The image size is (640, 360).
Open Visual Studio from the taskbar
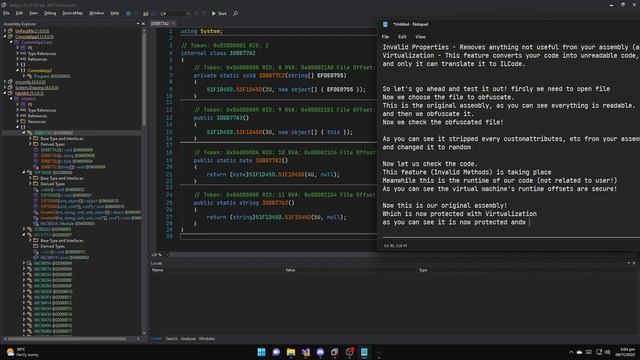click(305, 352)
